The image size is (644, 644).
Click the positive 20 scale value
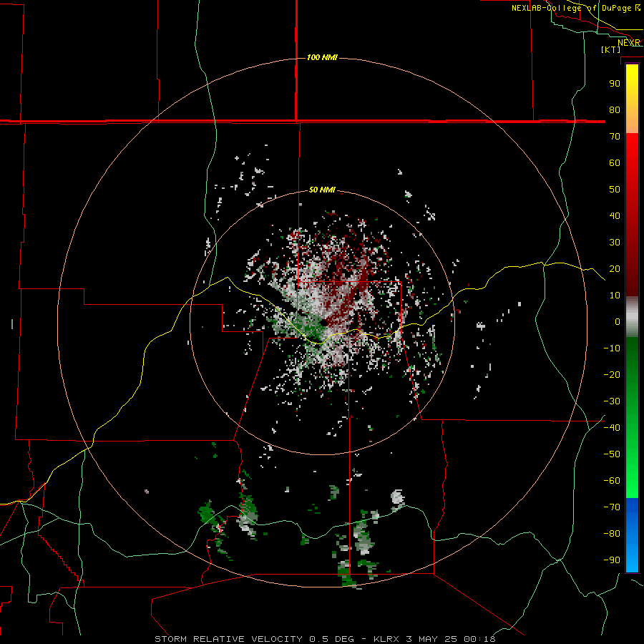point(615,268)
